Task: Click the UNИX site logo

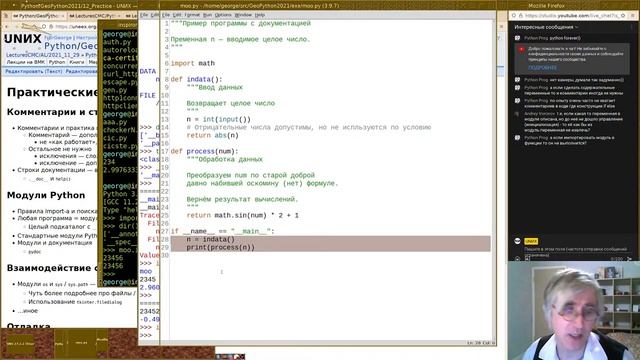Action: [x=23, y=39]
